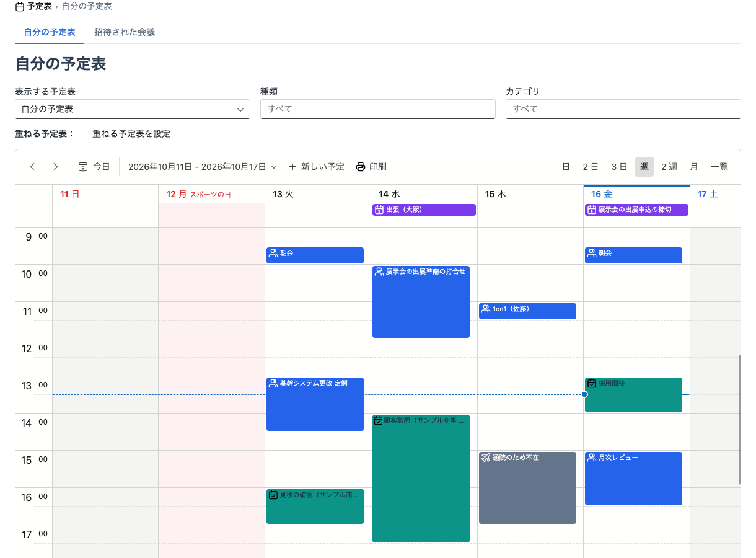The height and width of the screenshot is (558, 756).
Task: Click people icon on Friday 朝会 event
Action: [591, 253]
